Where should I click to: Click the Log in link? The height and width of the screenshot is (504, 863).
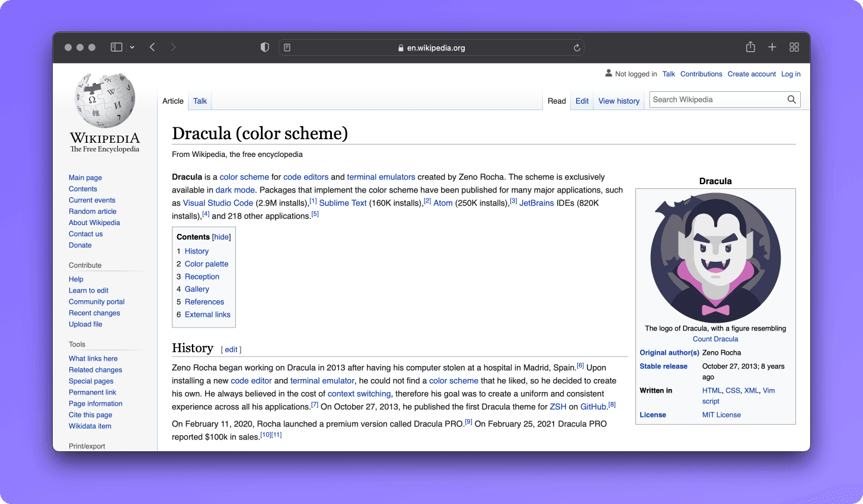point(791,74)
